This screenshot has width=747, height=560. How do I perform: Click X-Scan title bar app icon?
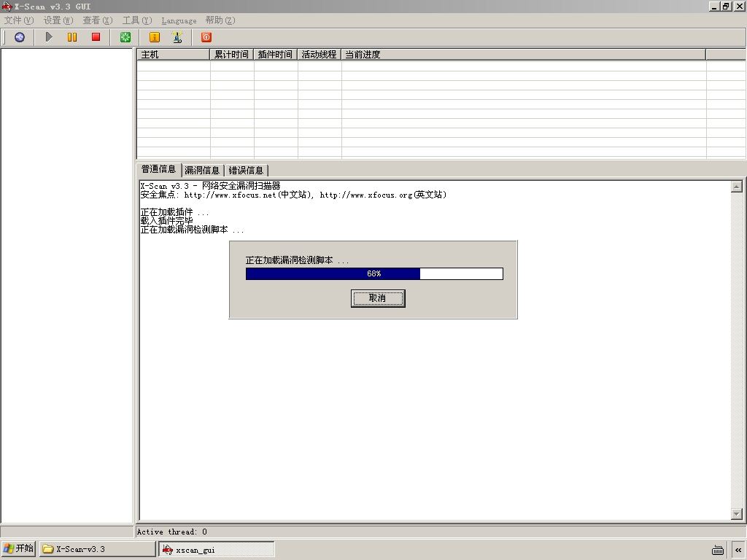pyautogui.click(x=7, y=6)
